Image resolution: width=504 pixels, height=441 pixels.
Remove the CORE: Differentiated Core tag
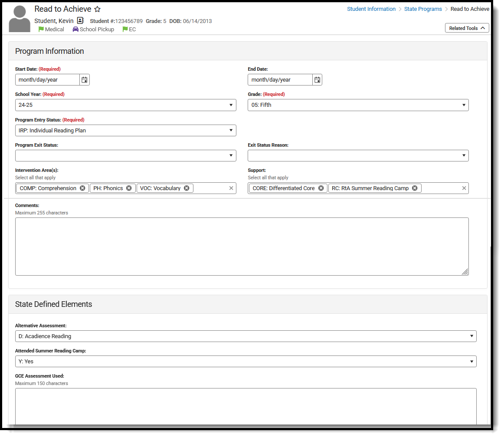click(321, 188)
